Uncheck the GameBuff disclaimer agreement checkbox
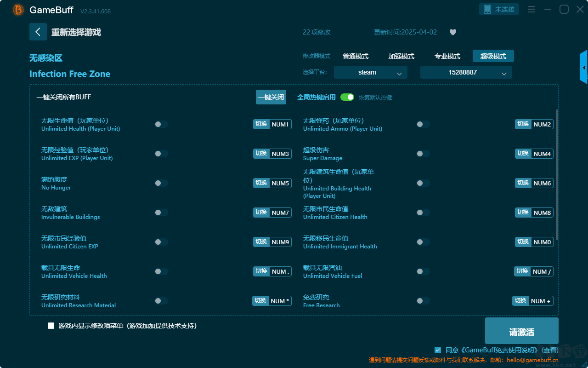The image size is (588, 368). pyautogui.click(x=438, y=350)
